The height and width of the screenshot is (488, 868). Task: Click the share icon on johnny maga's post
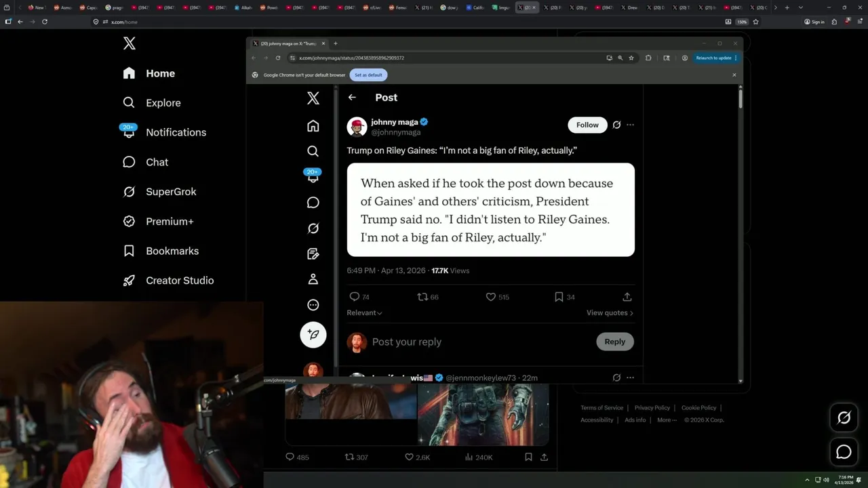(627, 297)
